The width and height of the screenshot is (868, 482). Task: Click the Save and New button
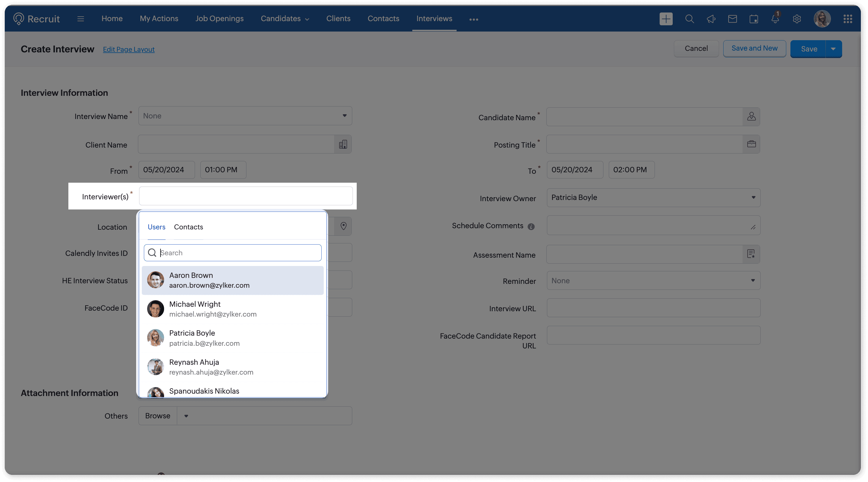[754, 48]
